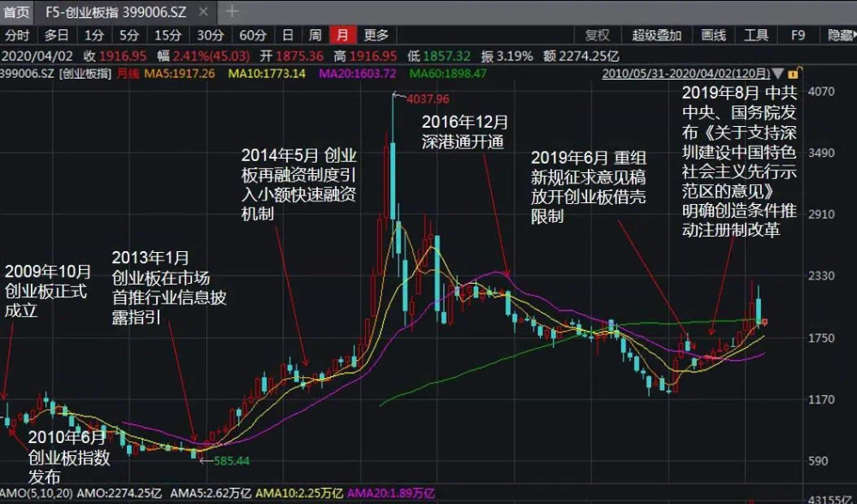Click the AMA20:1.89万亿 value
The width and height of the screenshot is (857, 504).
point(391,493)
